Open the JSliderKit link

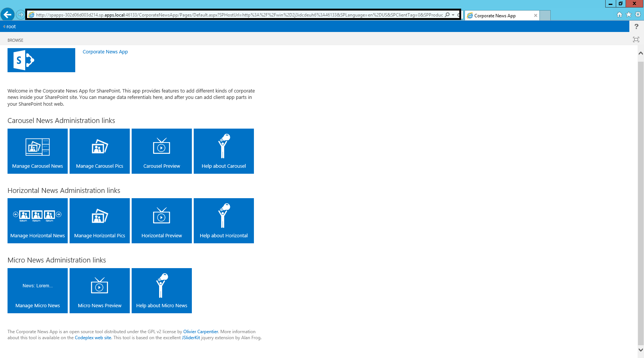click(191, 338)
